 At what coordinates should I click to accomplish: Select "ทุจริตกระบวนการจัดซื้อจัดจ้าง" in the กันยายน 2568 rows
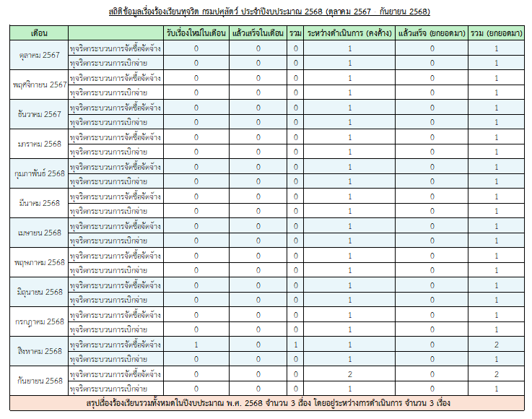[x=115, y=373]
